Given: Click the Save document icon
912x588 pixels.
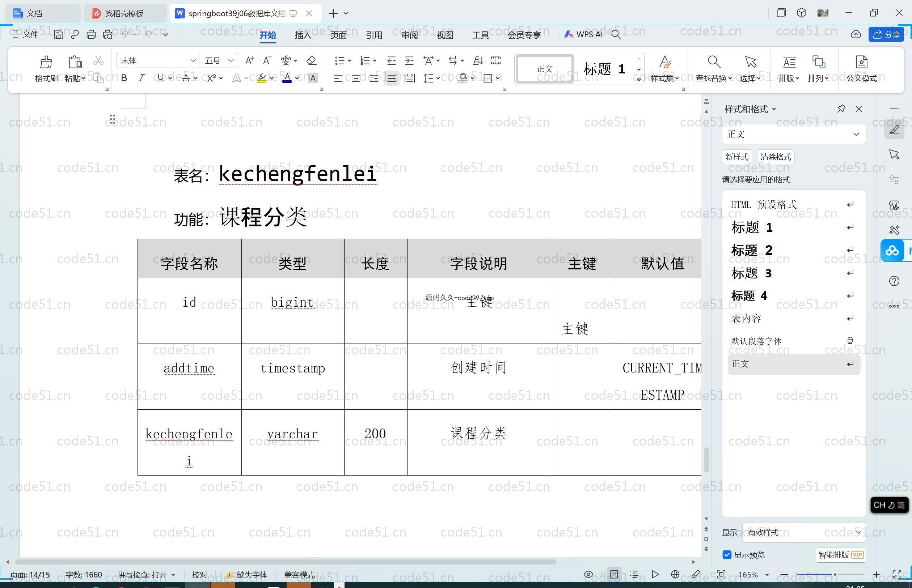Looking at the screenshot, I should [58, 34].
